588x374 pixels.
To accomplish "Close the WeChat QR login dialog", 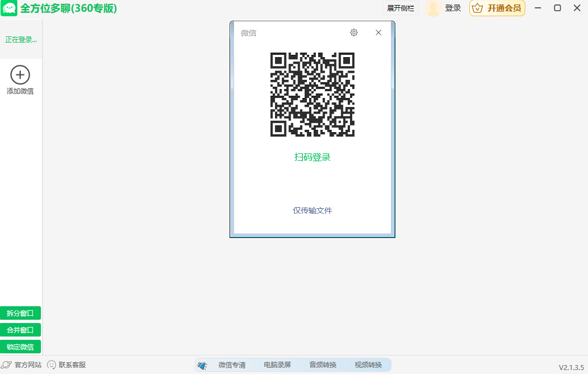I will coord(379,32).
